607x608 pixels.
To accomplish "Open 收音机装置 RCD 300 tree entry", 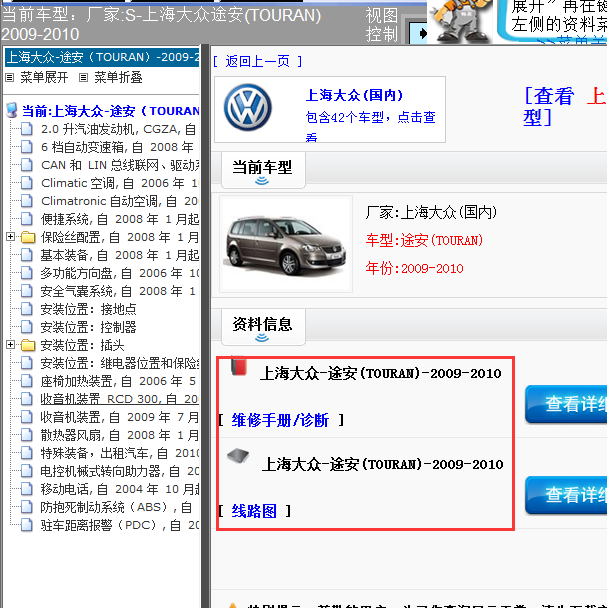I will click(x=119, y=399).
